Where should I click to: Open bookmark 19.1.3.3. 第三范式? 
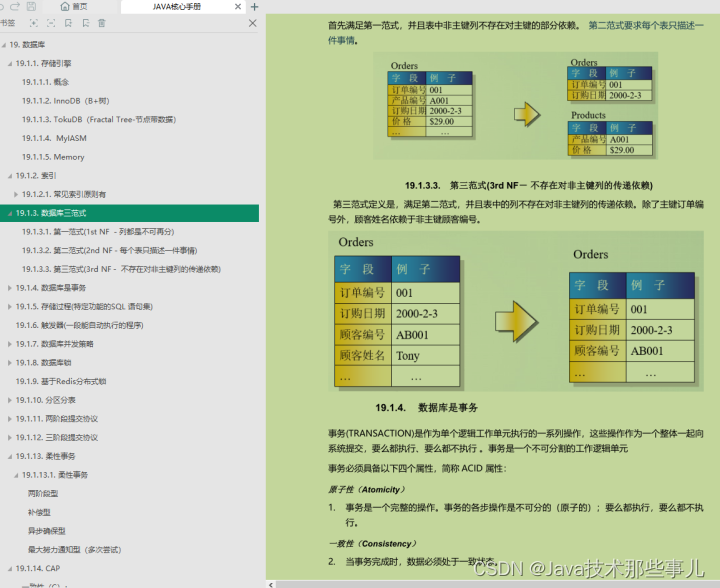121,269
